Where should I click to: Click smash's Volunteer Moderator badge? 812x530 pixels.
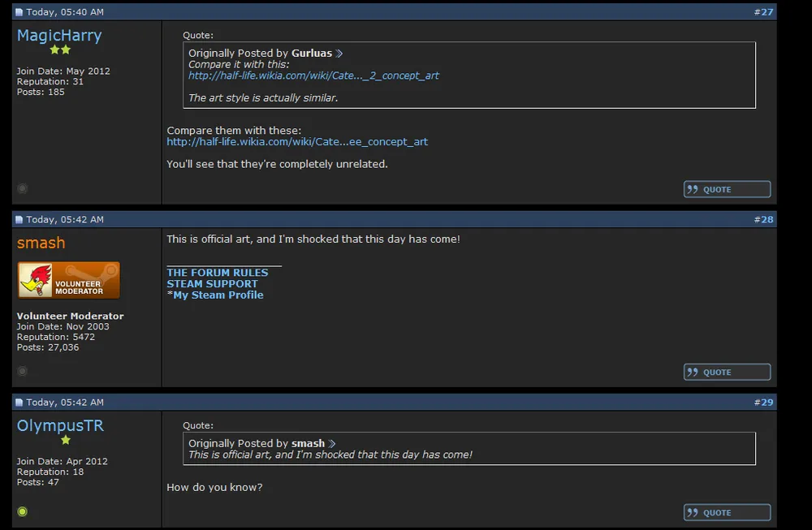click(x=68, y=281)
